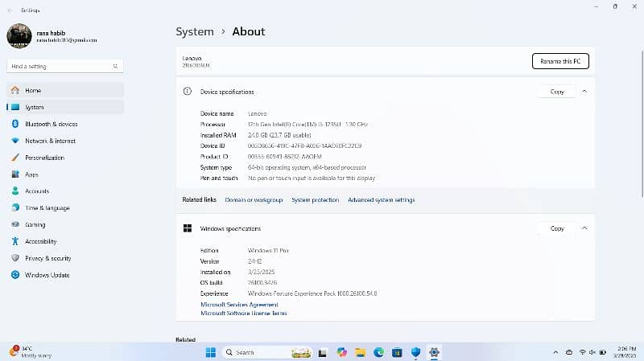Click the OneDrive cloud tray icon
Viewport: 644px width, 361px height.
click(x=569, y=352)
